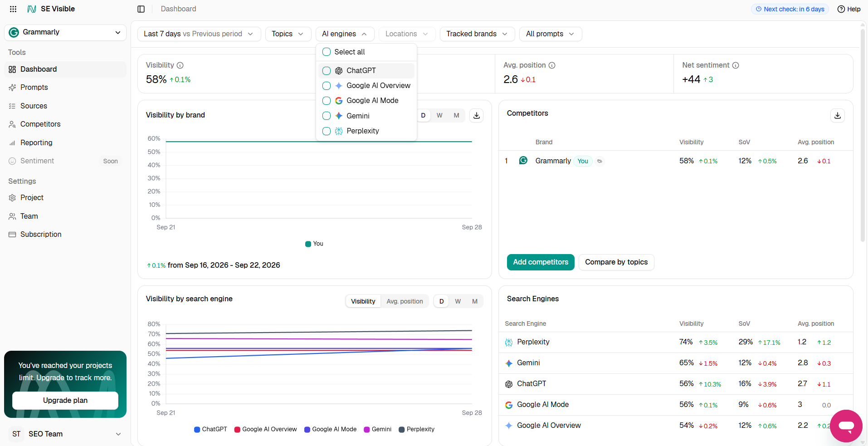Open the chat support bubble
This screenshot has height=446, width=868.
point(846,426)
